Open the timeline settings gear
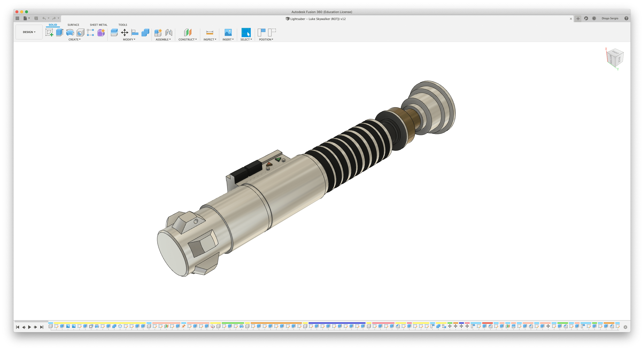 (x=625, y=327)
